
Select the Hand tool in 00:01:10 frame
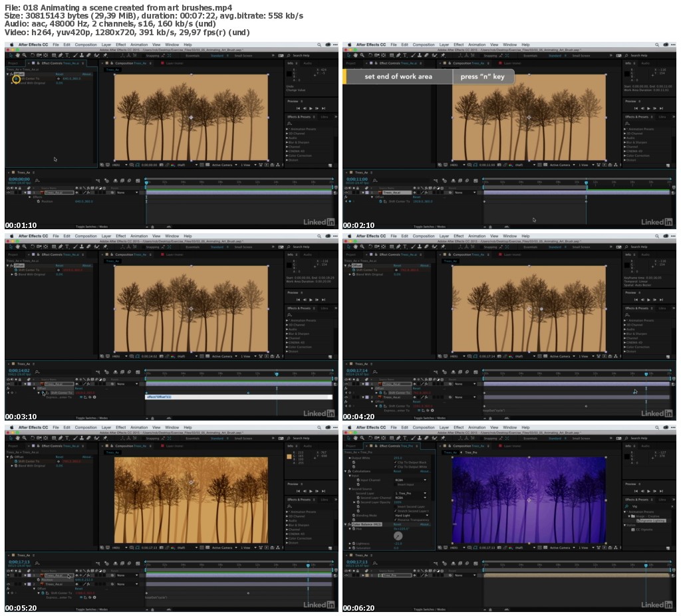[18, 55]
